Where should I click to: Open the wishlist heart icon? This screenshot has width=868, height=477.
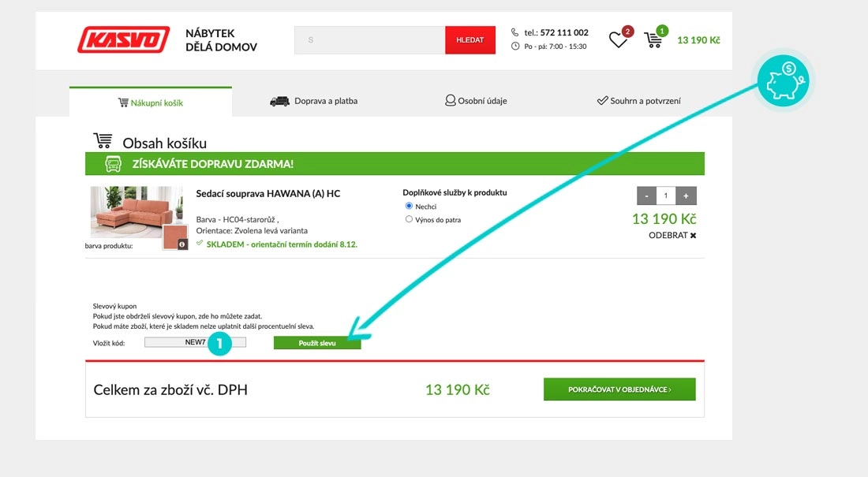618,40
